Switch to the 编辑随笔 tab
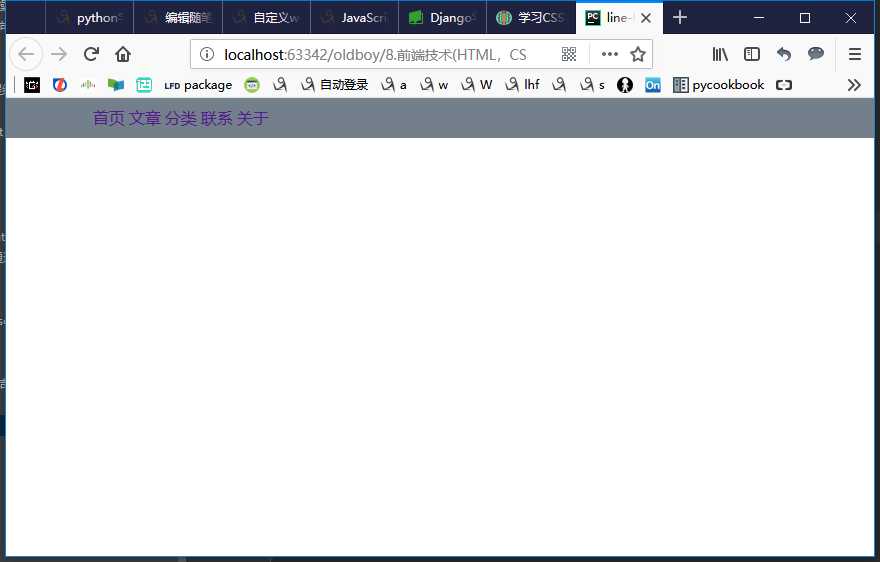 click(178, 18)
